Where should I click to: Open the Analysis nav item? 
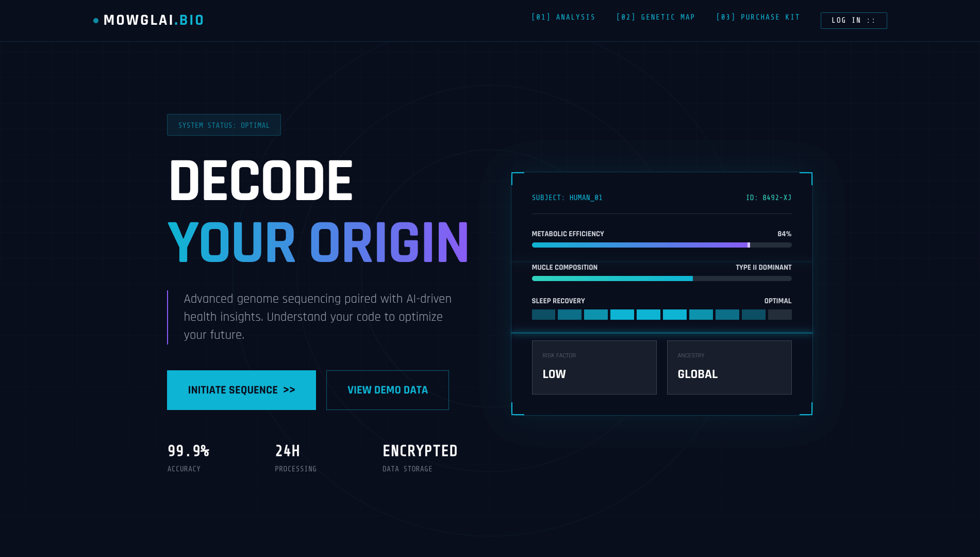[563, 17]
